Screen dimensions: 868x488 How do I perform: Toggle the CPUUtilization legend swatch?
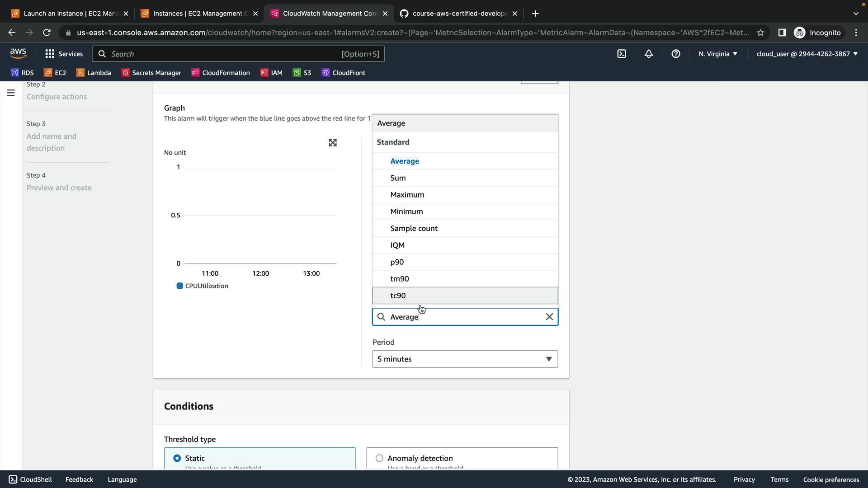179,286
